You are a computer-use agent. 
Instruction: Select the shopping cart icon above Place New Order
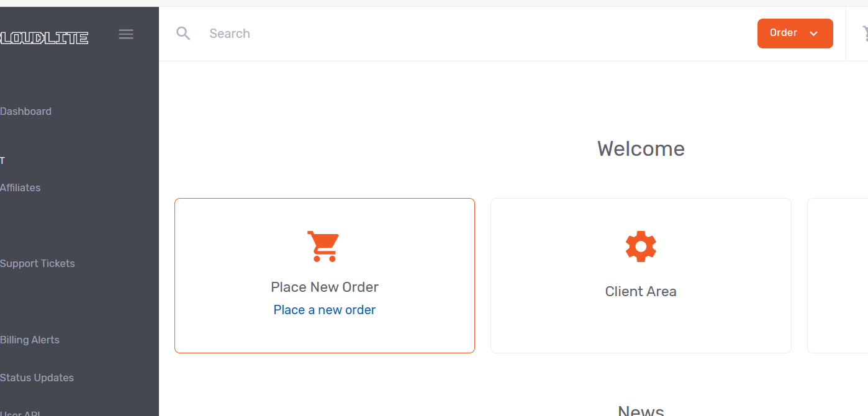click(323, 246)
